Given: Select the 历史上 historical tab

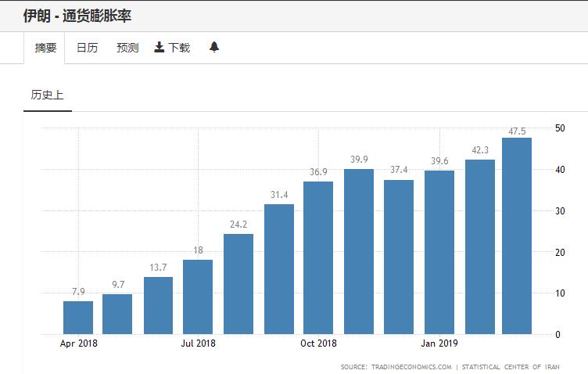Looking at the screenshot, I should point(47,95).
